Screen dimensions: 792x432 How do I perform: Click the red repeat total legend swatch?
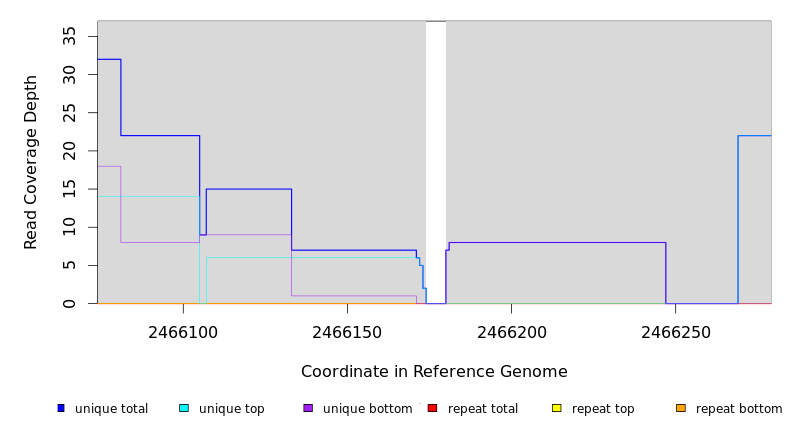(x=432, y=408)
